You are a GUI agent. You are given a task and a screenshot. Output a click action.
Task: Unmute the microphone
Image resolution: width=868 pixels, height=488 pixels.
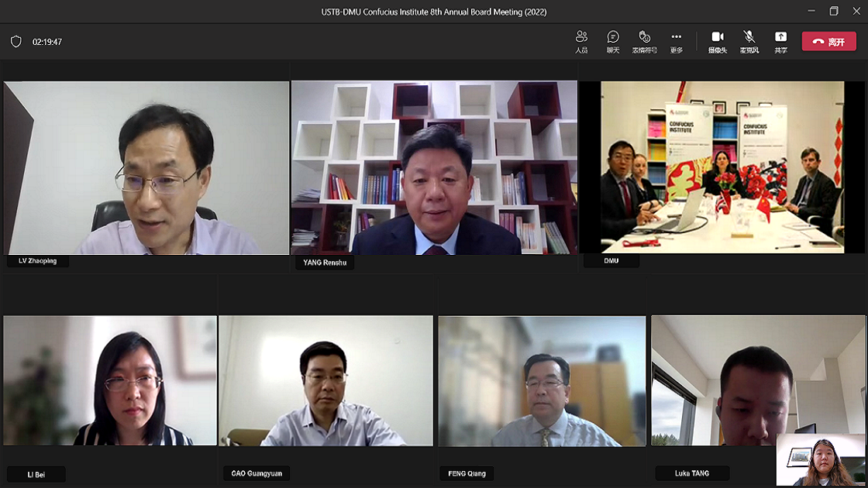[749, 42]
